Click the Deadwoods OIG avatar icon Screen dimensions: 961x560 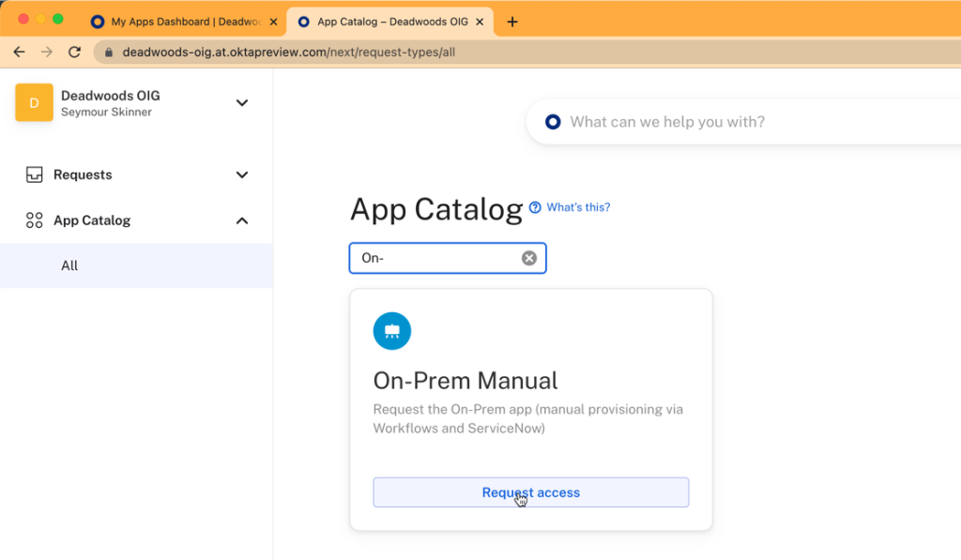pyautogui.click(x=34, y=102)
